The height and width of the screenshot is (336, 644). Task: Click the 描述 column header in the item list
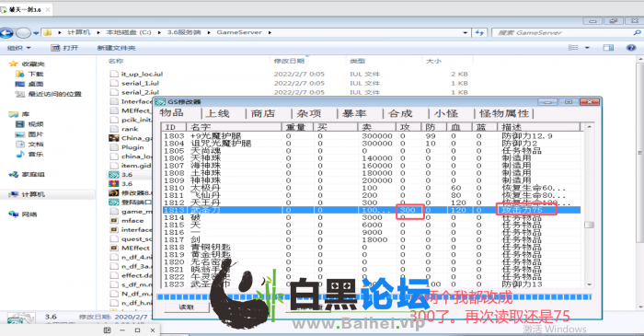coord(539,127)
